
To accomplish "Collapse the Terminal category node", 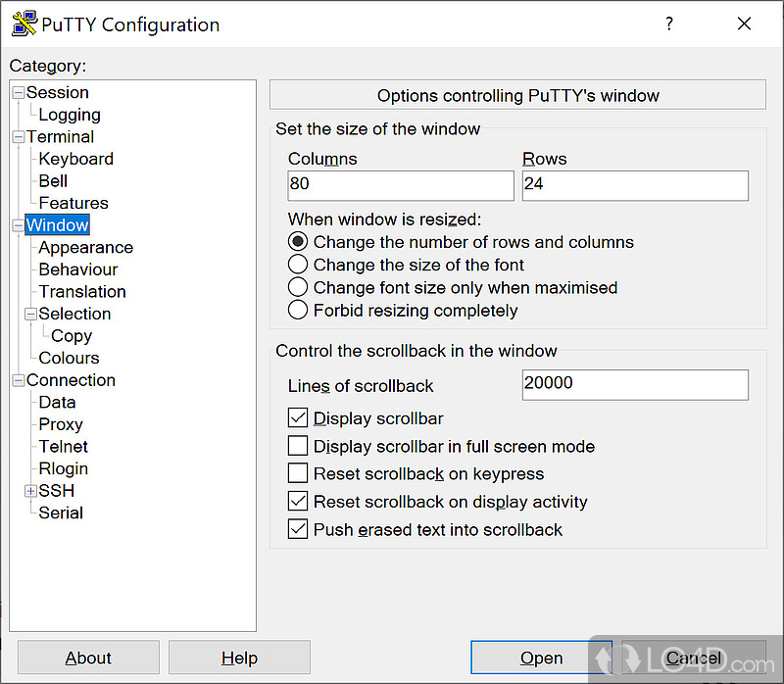I will point(19,137).
